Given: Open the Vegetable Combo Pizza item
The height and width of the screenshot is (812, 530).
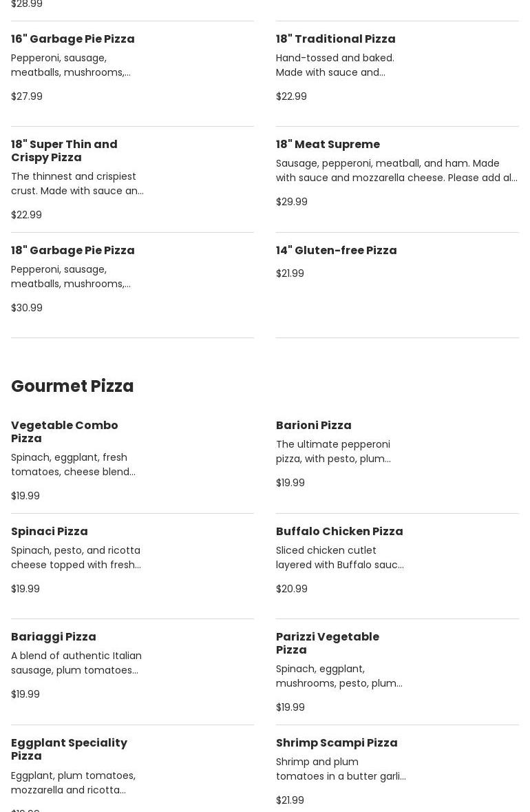Looking at the screenshot, I should pos(64,432).
